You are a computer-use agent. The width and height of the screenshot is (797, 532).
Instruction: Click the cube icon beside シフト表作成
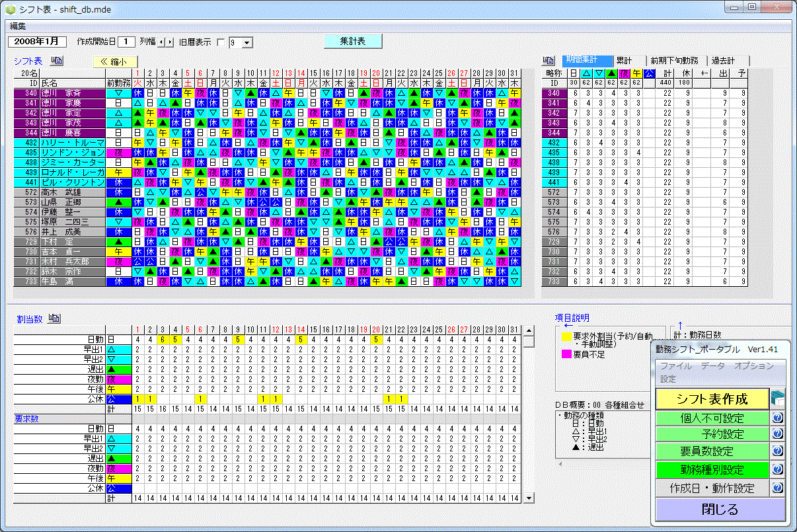pyautogui.click(x=778, y=399)
